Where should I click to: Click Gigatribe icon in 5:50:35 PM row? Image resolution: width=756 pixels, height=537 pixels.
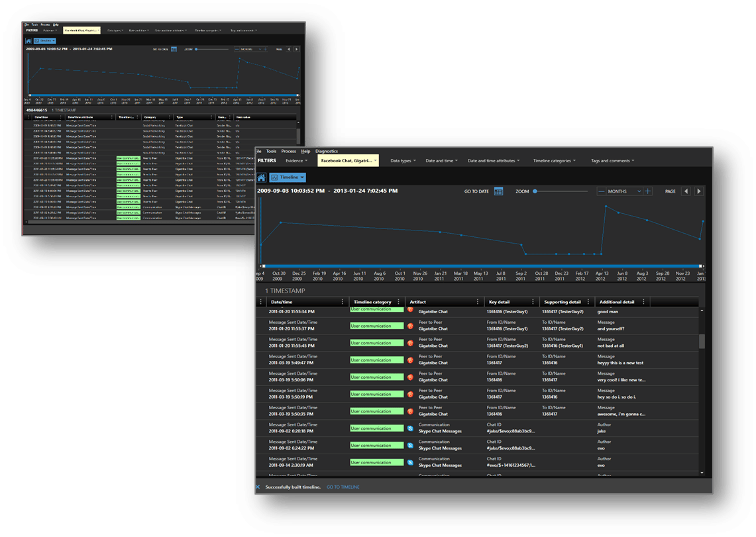click(410, 411)
